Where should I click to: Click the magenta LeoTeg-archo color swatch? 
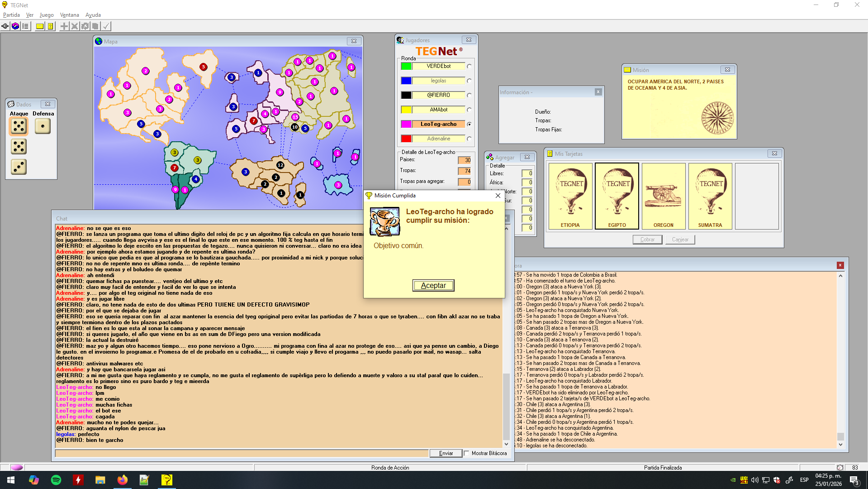[x=406, y=124]
